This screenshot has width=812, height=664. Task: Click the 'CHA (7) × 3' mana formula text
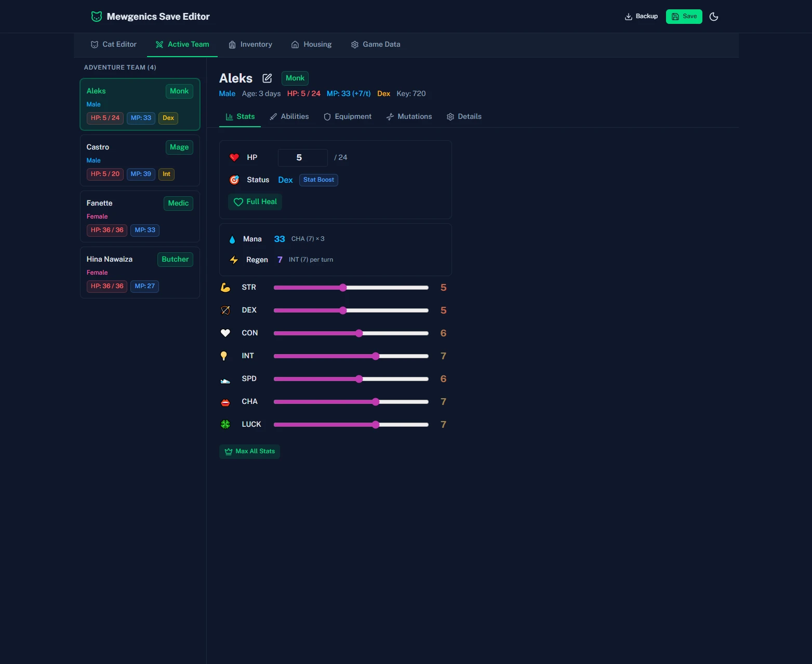click(308, 239)
